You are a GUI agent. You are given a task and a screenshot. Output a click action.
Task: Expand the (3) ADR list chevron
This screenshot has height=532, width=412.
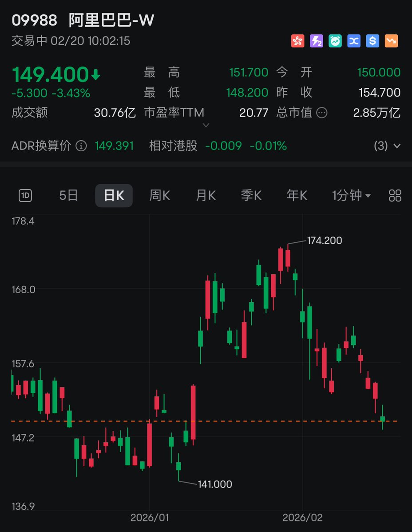tap(397, 146)
